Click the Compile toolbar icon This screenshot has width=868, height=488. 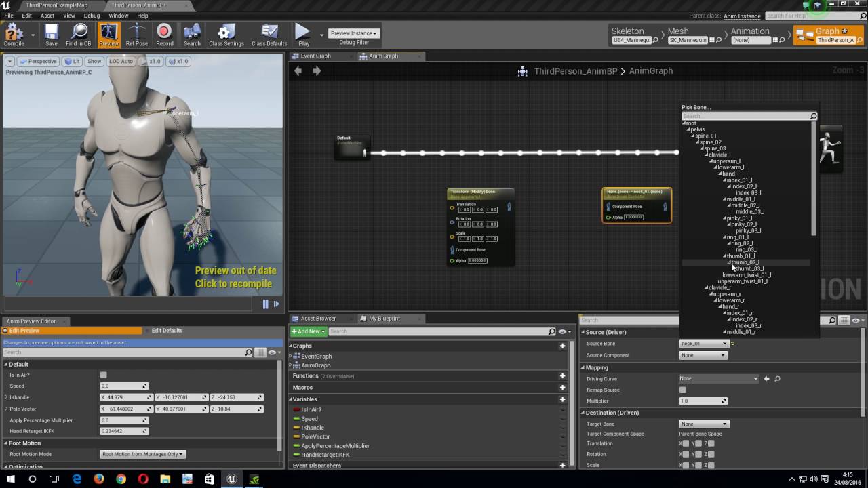pyautogui.click(x=14, y=35)
